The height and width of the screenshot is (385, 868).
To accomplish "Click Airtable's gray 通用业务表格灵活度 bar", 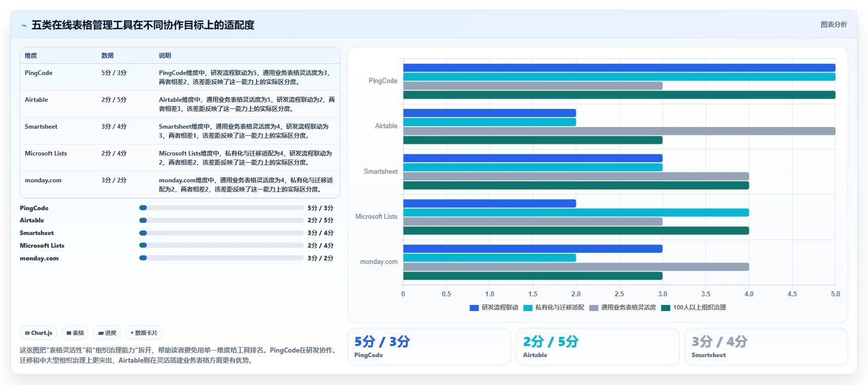I will (x=619, y=131).
